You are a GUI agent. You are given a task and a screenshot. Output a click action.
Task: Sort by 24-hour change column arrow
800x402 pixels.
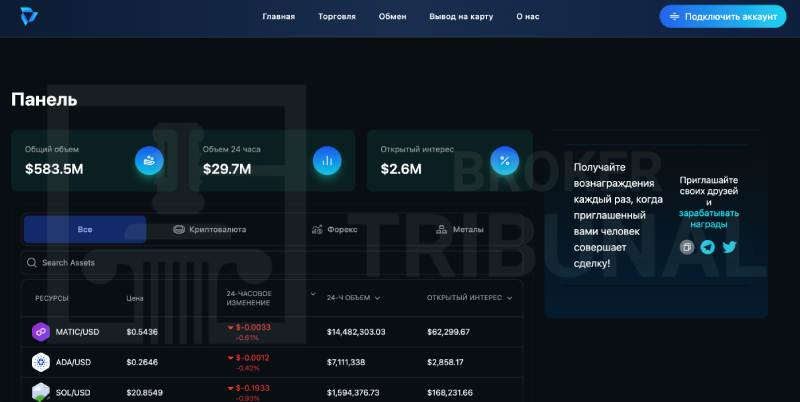click(313, 296)
